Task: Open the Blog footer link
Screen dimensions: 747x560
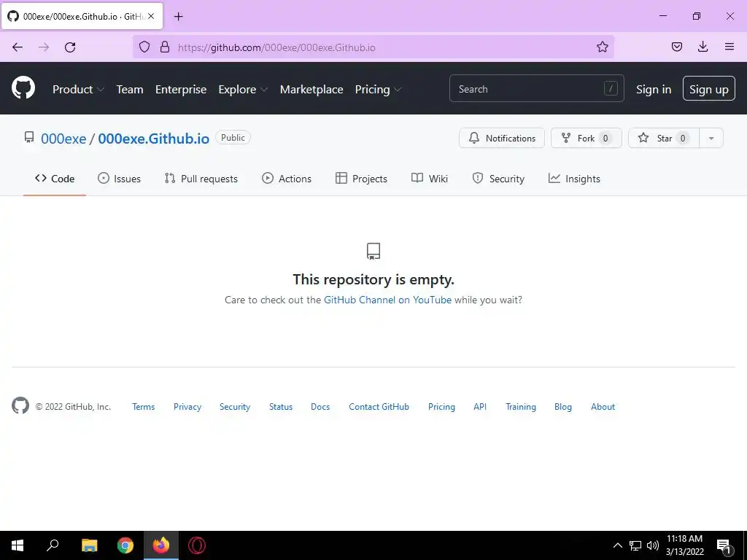Action: [x=563, y=407]
